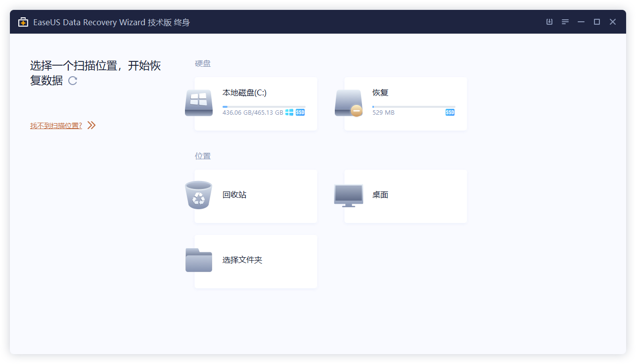Image resolution: width=636 pixels, height=364 pixels.
Task: Open the 找不到扫描位置 help link
Action: coord(56,125)
